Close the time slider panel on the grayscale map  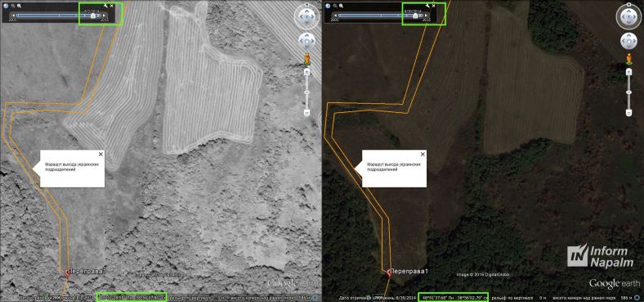112,6
